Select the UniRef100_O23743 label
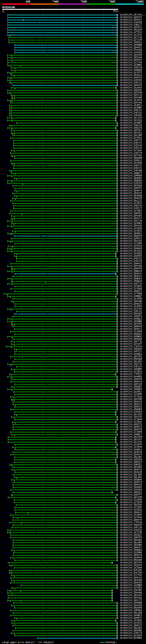This screenshot has height=644, width=146. click(131, 35)
